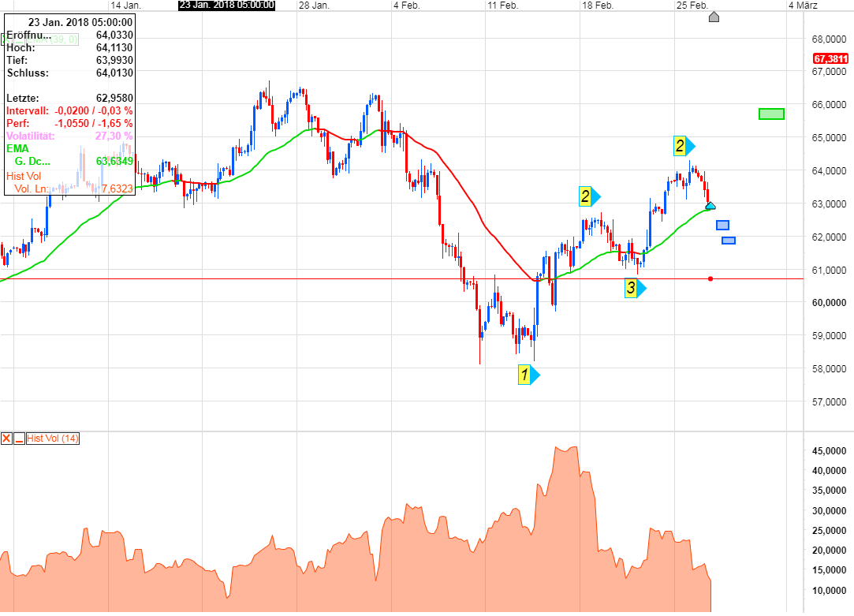Click the gray arrow marker above 25 Feb.
This screenshot has width=854, height=616.
(x=714, y=17)
